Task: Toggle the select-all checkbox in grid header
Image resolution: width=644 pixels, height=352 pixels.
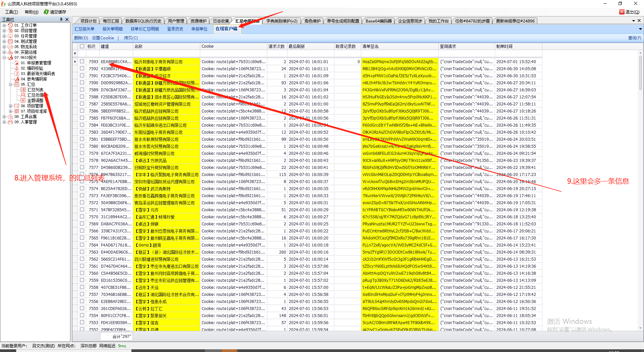Action: click(x=82, y=46)
